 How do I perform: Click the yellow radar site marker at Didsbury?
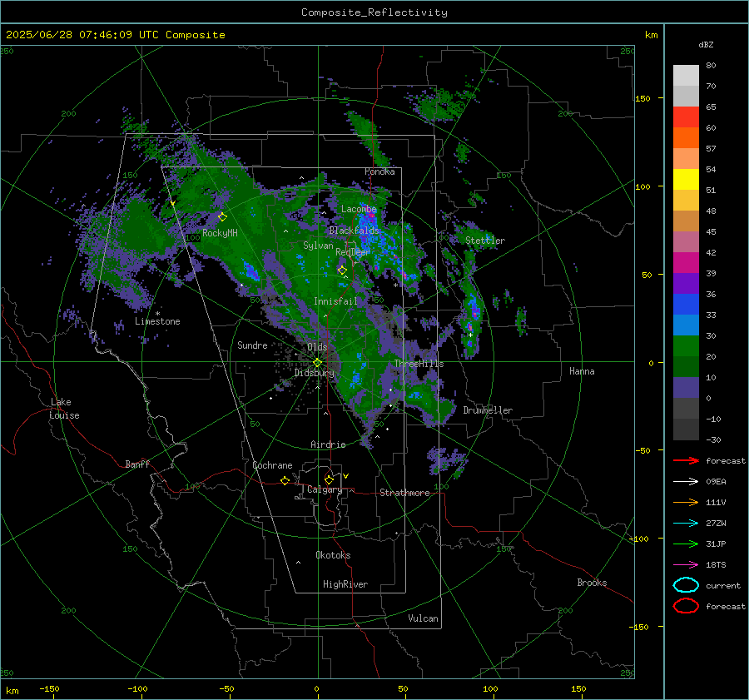tap(318, 363)
